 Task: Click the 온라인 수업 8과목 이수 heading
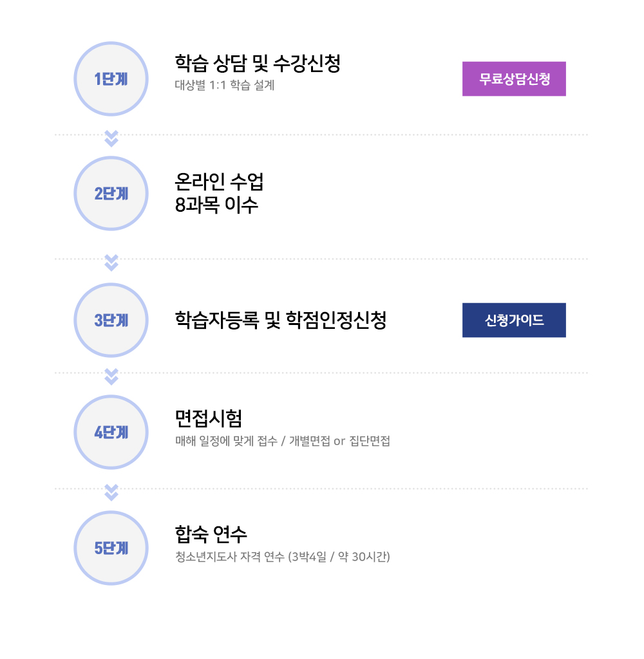pyautogui.click(x=219, y=193)
